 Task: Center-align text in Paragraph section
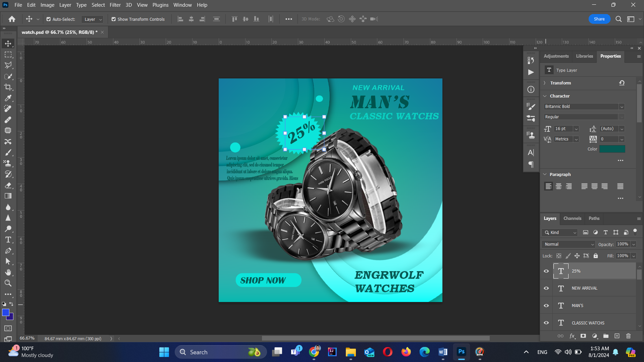[558, 186]
